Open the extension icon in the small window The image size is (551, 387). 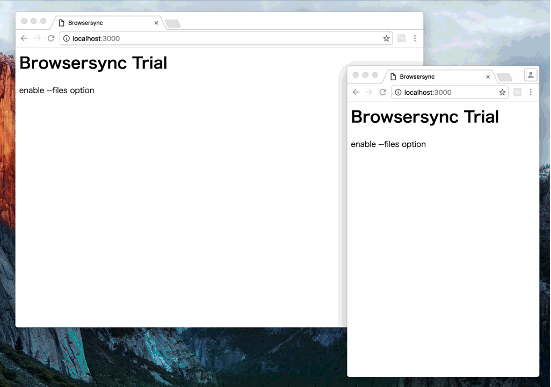click(517, 92)
